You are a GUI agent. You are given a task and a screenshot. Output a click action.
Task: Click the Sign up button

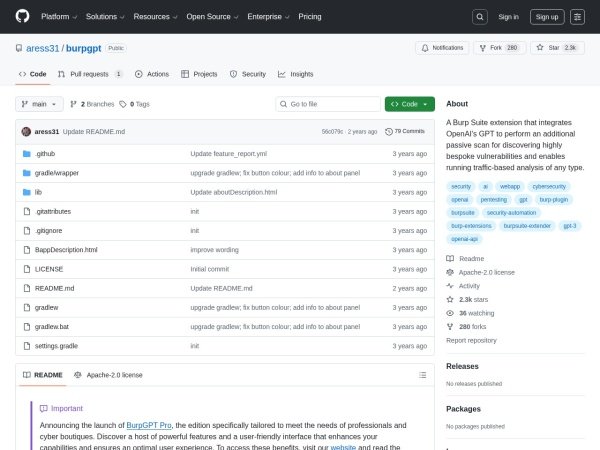point(547,17)
